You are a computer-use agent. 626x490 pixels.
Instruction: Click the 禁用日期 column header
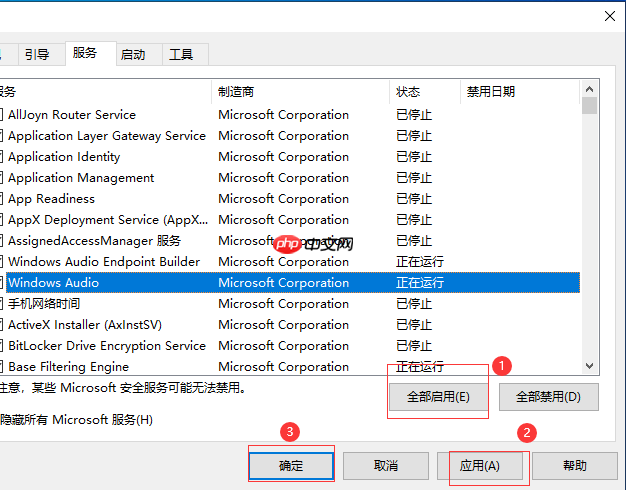pyautogui.click(x=520, y=92)
